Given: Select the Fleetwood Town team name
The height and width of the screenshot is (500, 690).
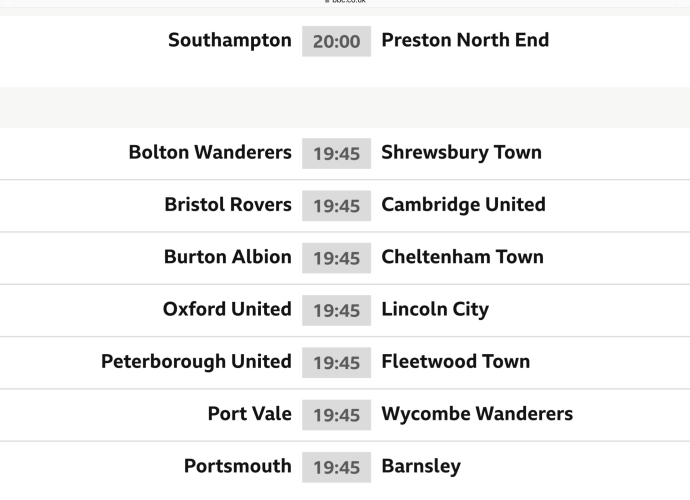Looking at the screenshot, I should tap(455, 361).
